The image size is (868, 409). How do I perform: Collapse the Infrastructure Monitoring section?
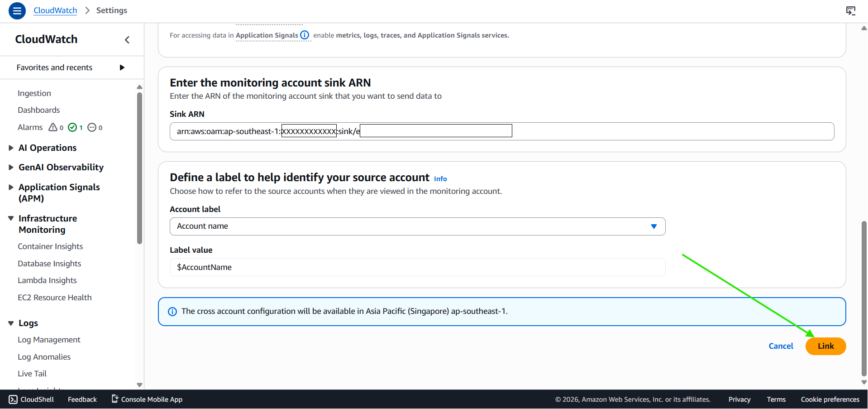click(x=11, y=218)
